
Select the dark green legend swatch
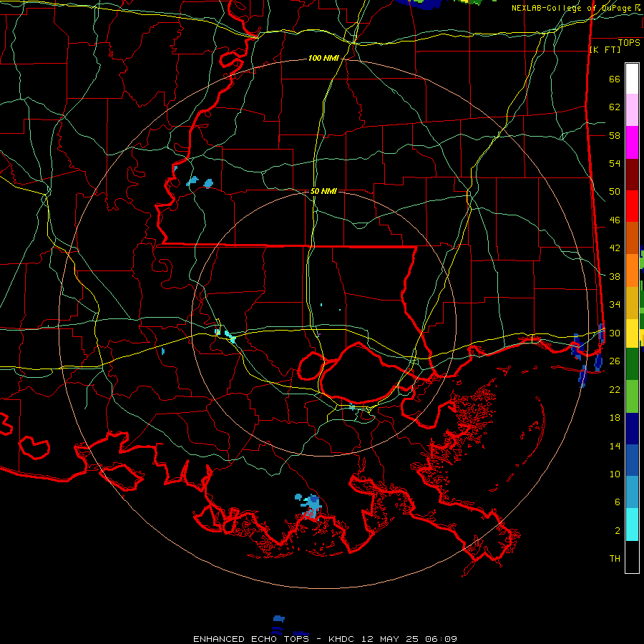coord(632,364)
